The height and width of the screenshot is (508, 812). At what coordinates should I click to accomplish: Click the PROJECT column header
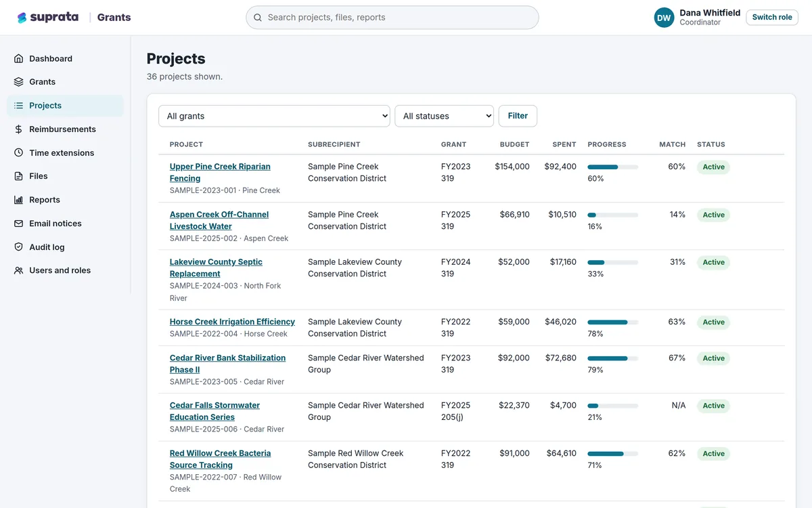(x=186, y=144)
